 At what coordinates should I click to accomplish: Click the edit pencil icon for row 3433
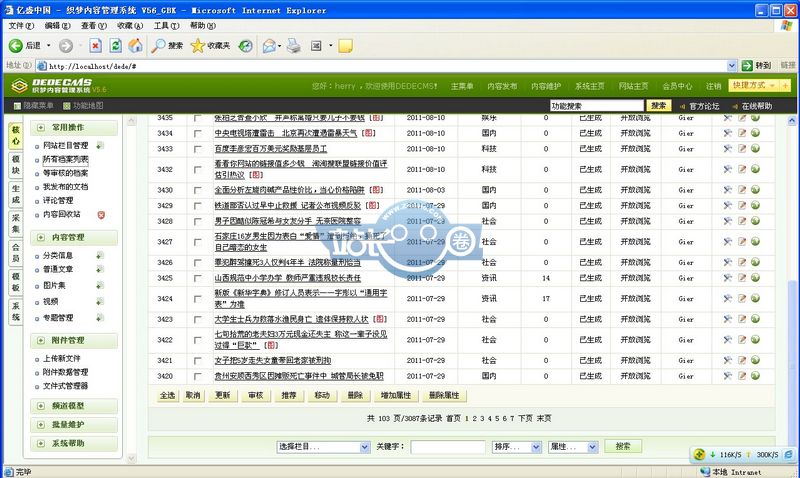742,148
